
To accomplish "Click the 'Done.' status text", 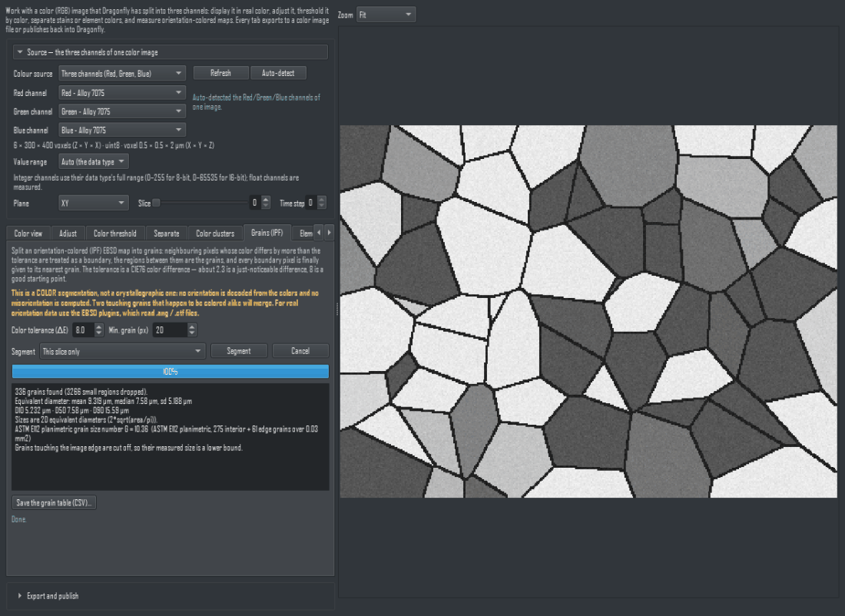I will pos(19,519).
